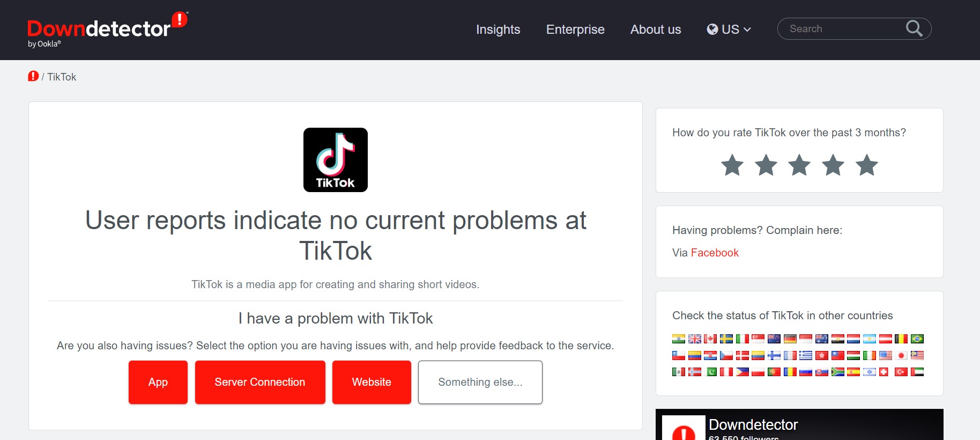Select the Portugal flag

(x=774, y=372)
